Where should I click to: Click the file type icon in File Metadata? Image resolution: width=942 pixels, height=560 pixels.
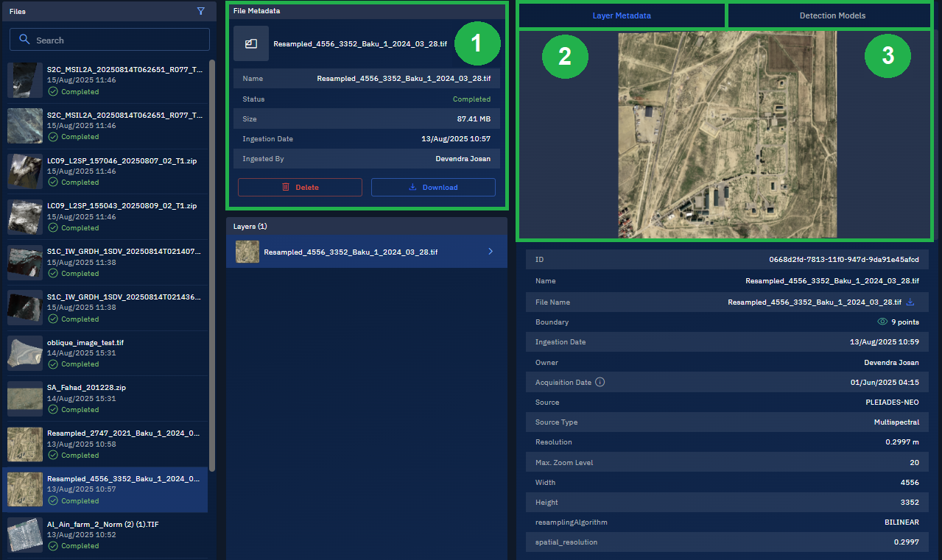[x=251, y=43]
